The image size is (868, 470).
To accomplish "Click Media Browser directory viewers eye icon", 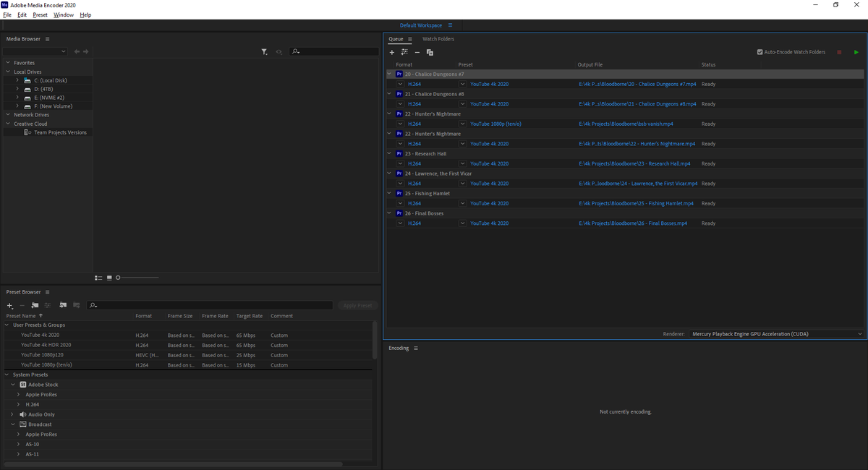I will (x=280, y=51).
